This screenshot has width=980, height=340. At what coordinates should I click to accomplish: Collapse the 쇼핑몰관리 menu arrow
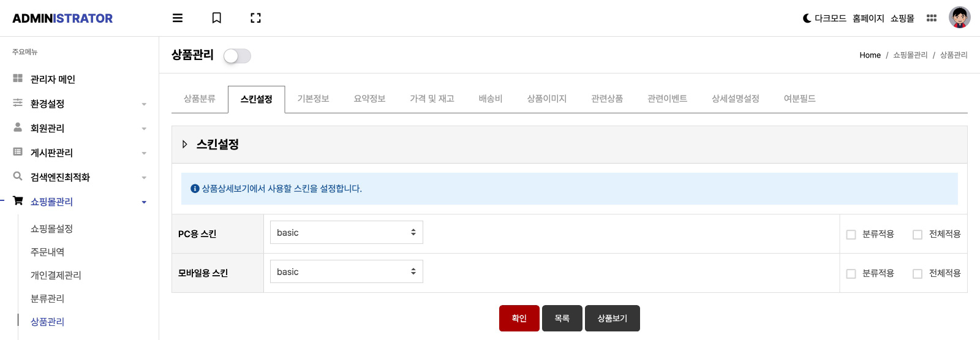pos(144,202)
